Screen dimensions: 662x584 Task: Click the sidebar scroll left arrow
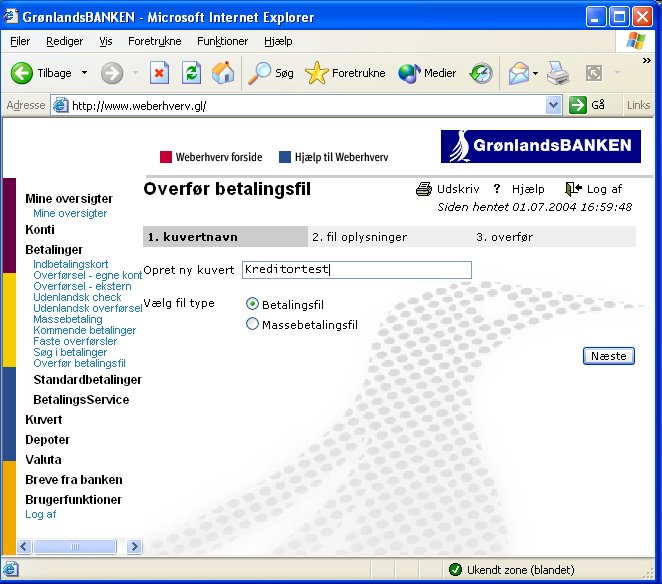pyautogui.click(x=24, y=546)
